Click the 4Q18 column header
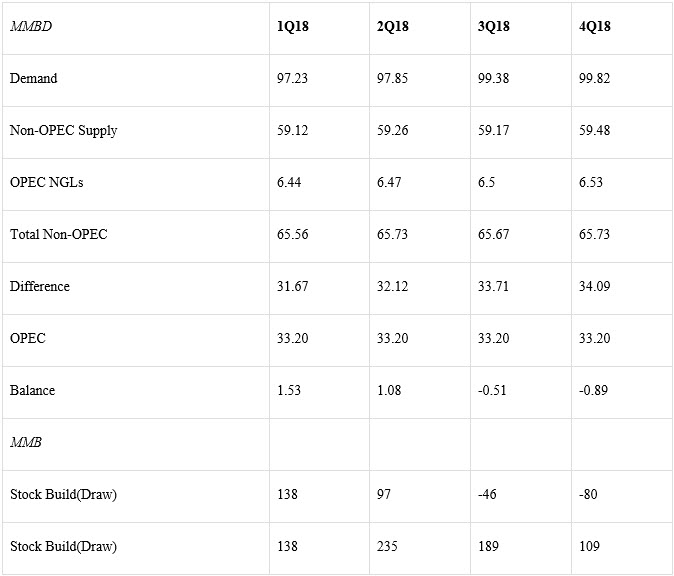This screenshot has height=576, width=674. (594, 27)
